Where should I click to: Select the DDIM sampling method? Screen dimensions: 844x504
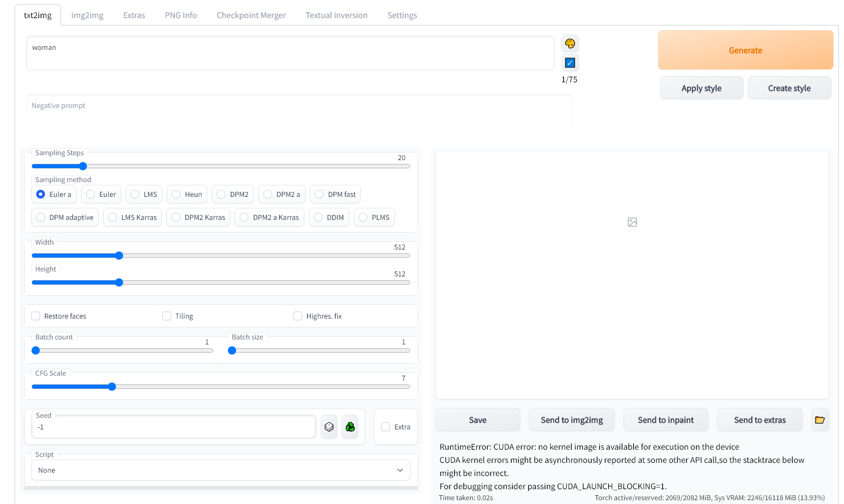click(329, 217)
